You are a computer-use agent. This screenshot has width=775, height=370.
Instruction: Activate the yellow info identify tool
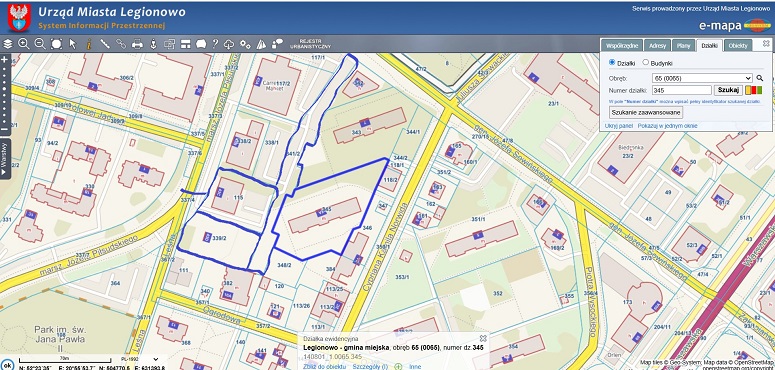[89, 44]
